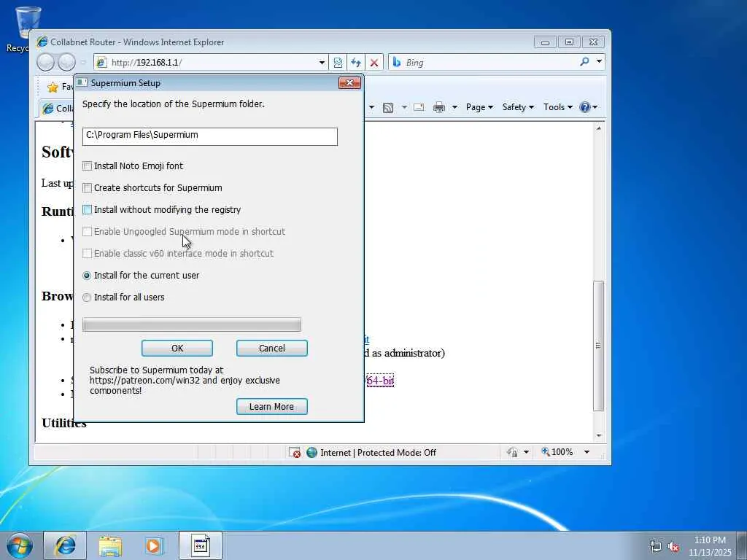Screen dimensions: 747x560
Task: Toggle Compatibility View icon in address bar
Action: coord(338,63)
